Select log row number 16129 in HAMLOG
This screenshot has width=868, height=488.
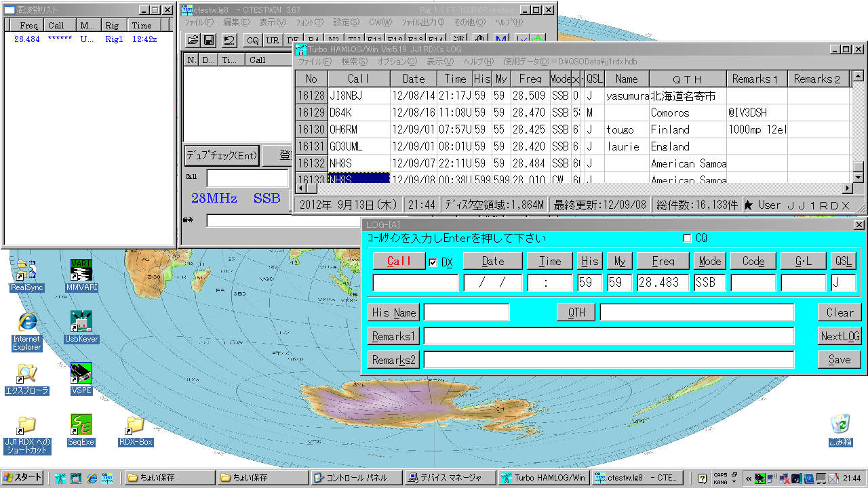pos(311,113)
